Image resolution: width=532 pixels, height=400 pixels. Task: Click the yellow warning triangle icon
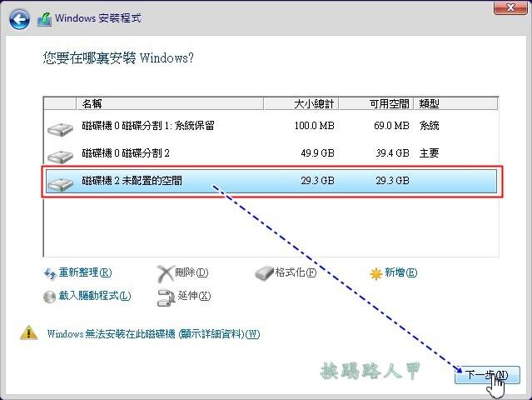point(29,332)
